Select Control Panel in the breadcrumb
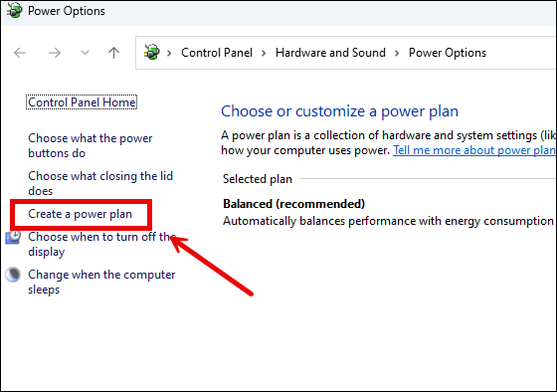557x392 pixels. pos(217,53)
